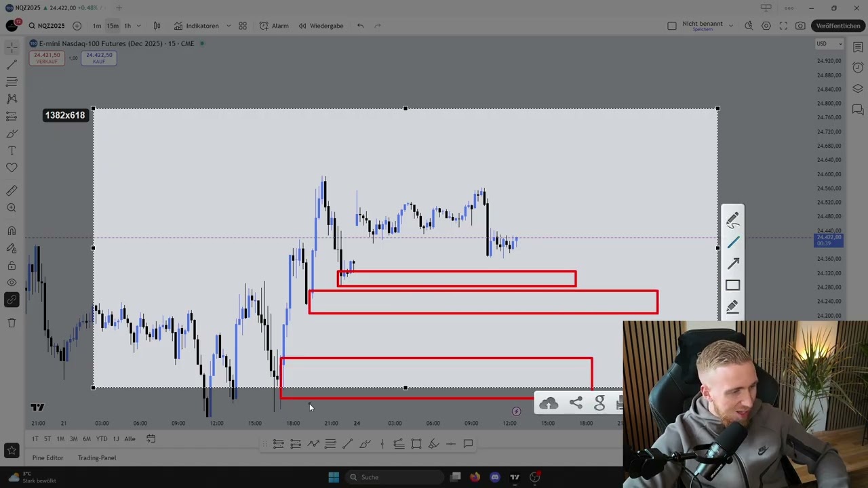Start Wiedergabe bar replay

(321, 26)
